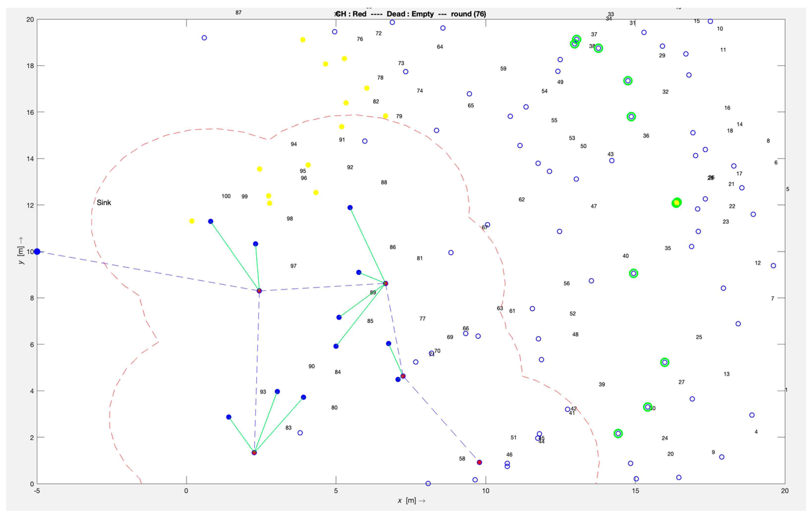
Task: Click node label 87 at top
Action: pos(238,12)
